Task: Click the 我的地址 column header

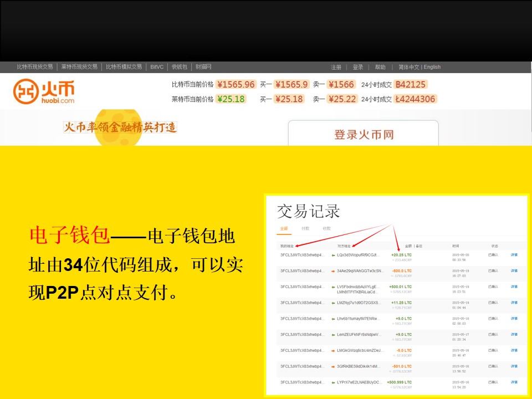Action: pos(287,246)
